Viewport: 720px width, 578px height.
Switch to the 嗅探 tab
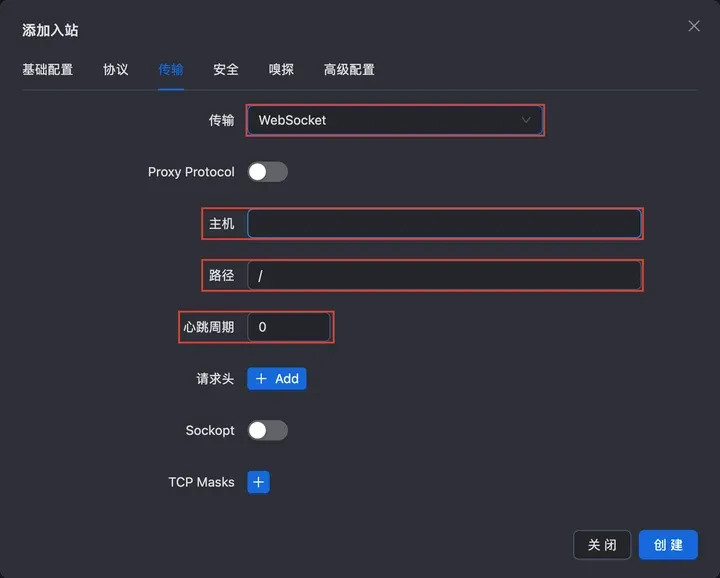coord(281,70)
